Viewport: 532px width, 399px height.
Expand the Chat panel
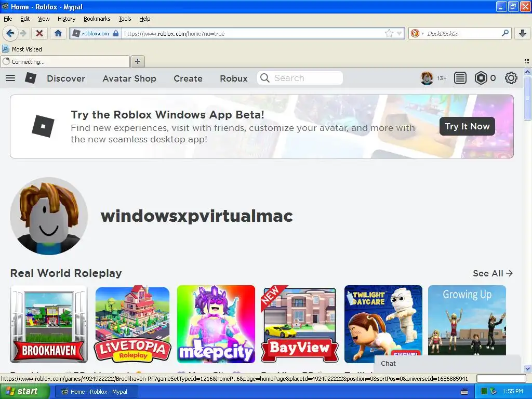447,363
